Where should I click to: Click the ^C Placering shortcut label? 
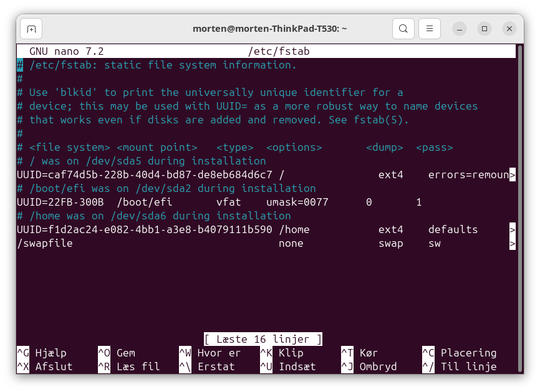(x=460, y=353)
